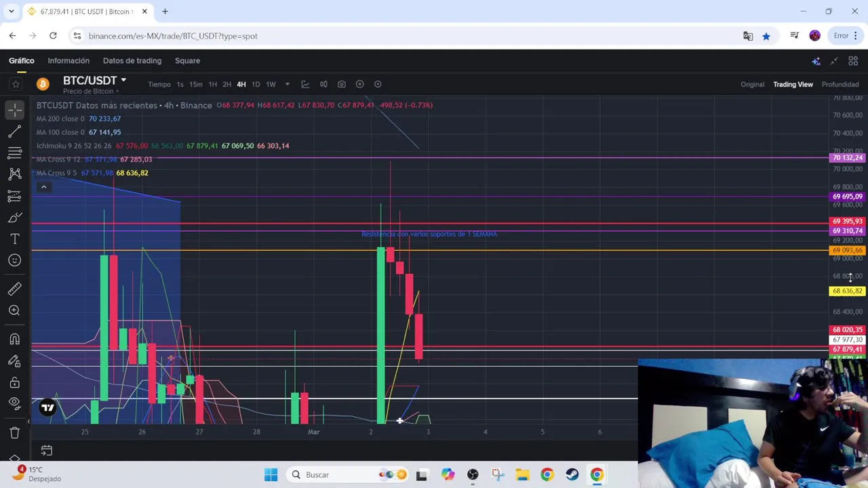Collapse the indicator legend chevron

[43, 186]
